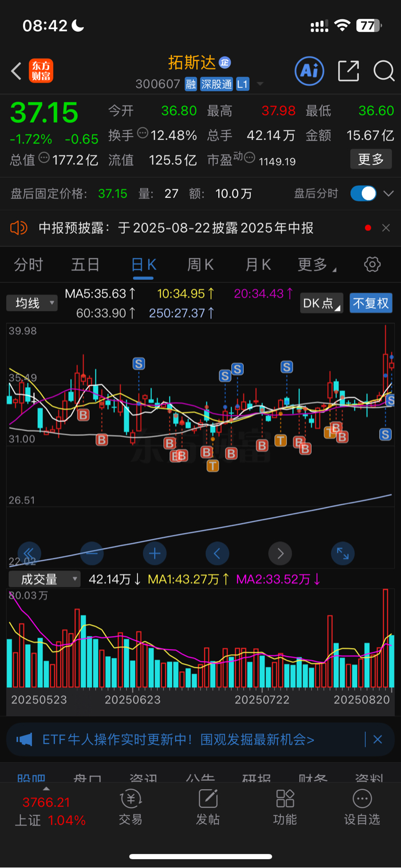Viewport: 401px width, 868px height.
Task: Open DK点 selector
Action: tap(322, 303)
